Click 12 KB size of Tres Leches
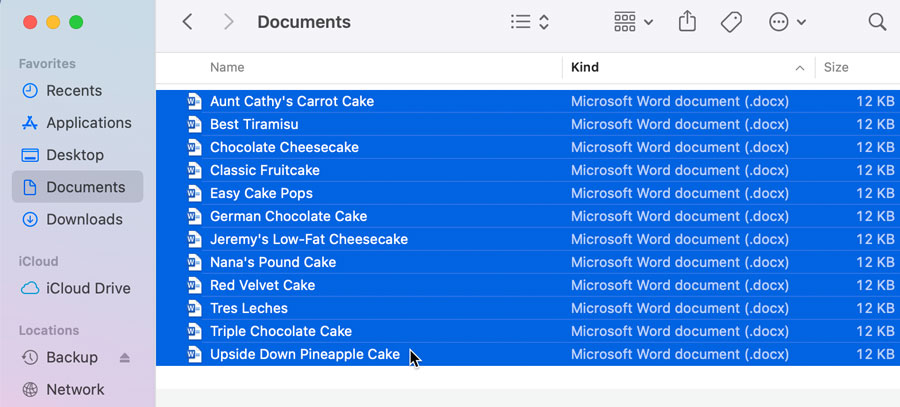 coord(875,308)
